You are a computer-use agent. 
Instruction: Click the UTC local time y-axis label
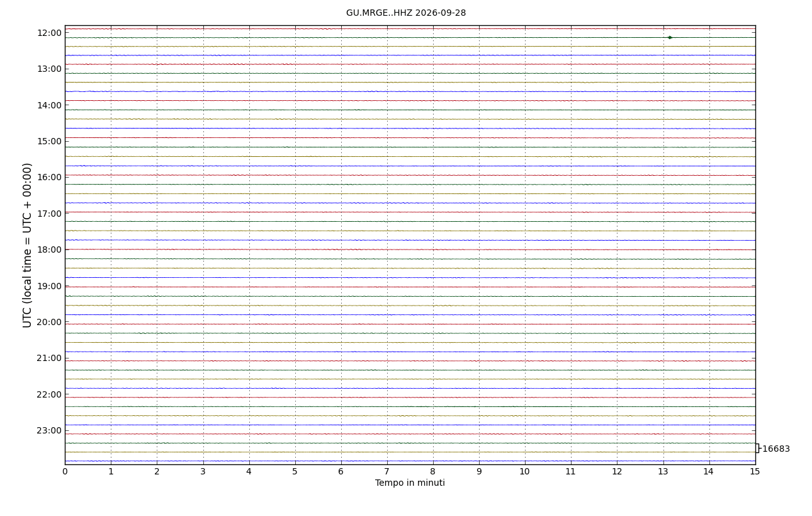coord(28,245)
